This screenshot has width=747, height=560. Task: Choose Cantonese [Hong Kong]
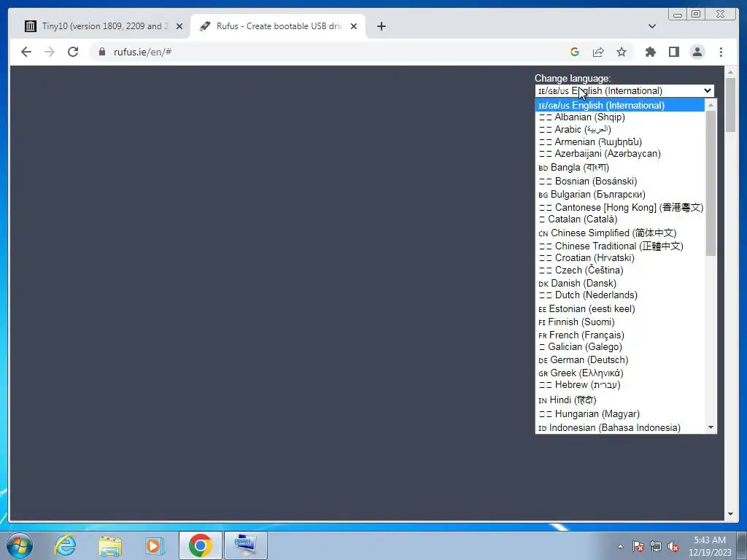coord(619,207)
